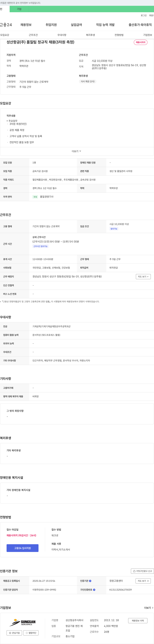154x644 pixels.
Task: Click company name 성산항공주식회사
Action: (74, 620)
